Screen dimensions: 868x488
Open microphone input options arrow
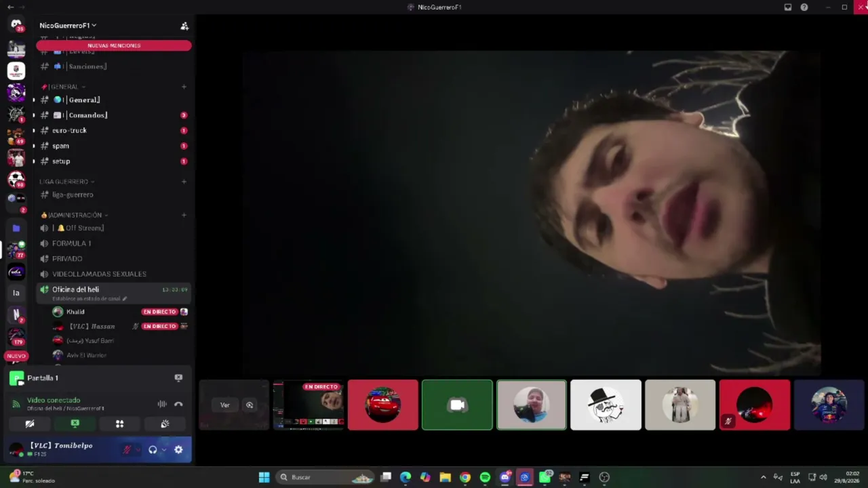138,449
